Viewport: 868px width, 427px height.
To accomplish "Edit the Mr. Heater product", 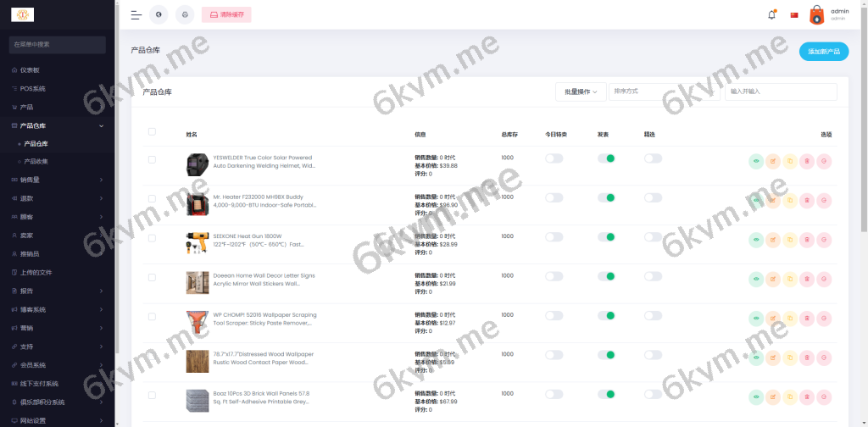I will point(773,199).
